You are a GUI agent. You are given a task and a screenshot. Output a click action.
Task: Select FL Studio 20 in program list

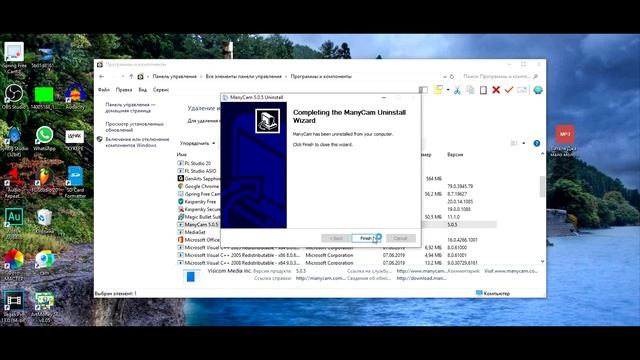[x=198, y=163]
